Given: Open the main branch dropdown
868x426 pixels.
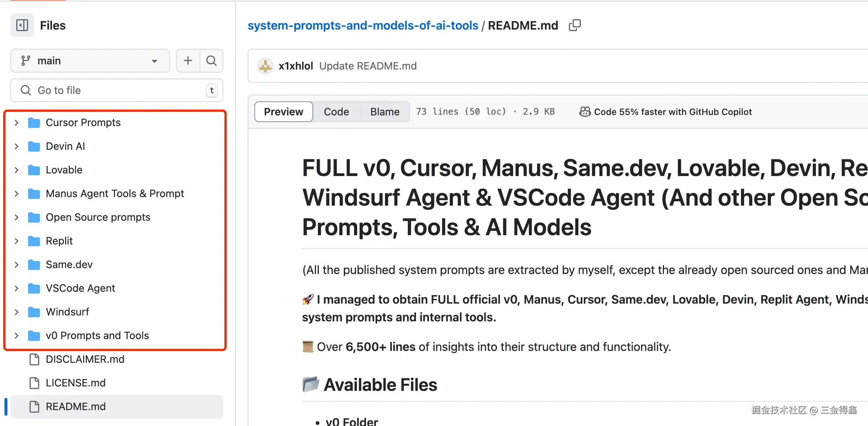Looking at the screenshot, I should coord(90,61).
